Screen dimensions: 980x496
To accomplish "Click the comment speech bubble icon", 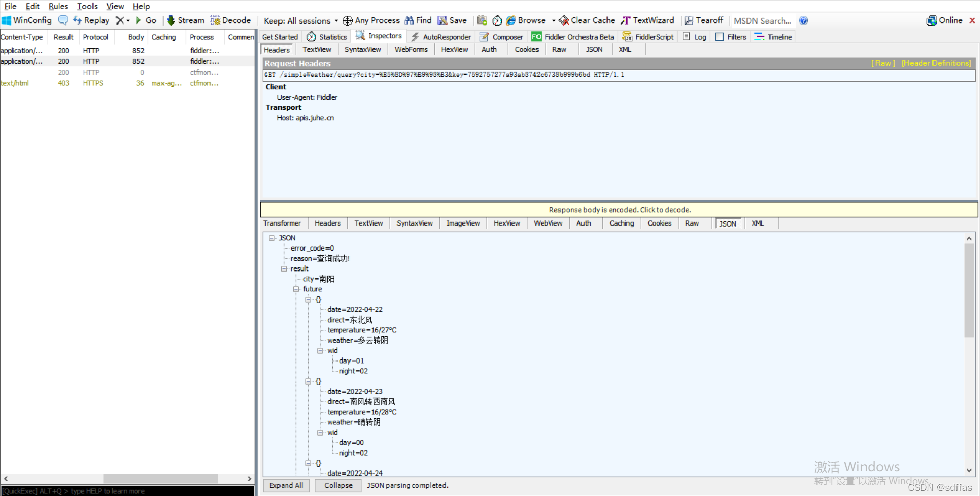I will tap(63, 20).
